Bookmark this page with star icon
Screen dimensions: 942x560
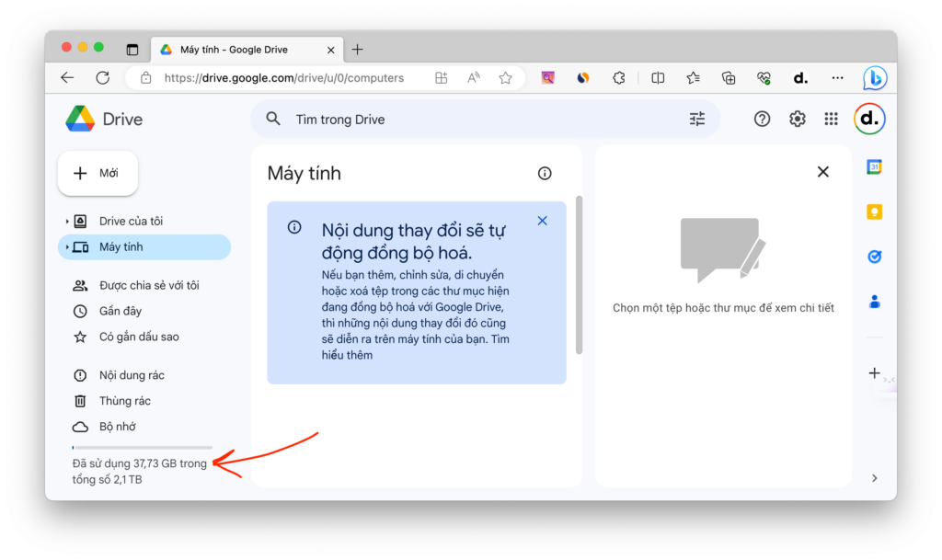[505, 78]
